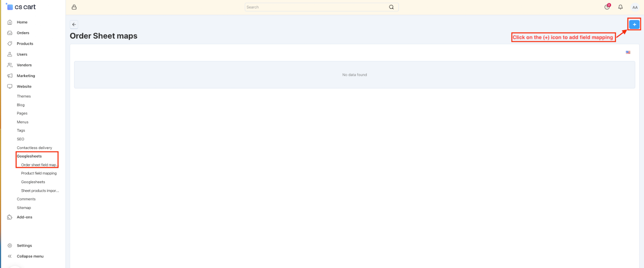Go to Menus submenu
This screenshot has height=268, width=644.
(x=23, y=122)
